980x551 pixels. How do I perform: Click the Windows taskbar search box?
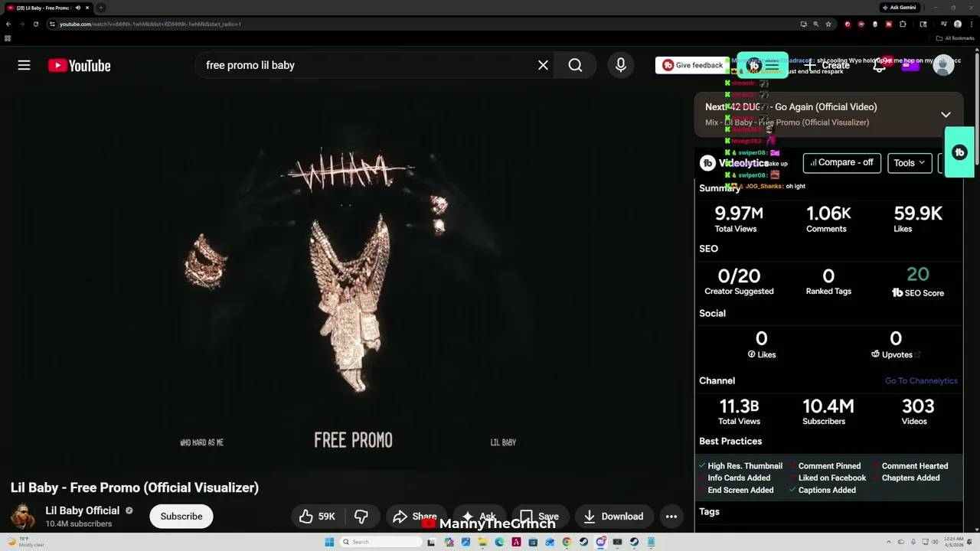click(x=381, y=542)
